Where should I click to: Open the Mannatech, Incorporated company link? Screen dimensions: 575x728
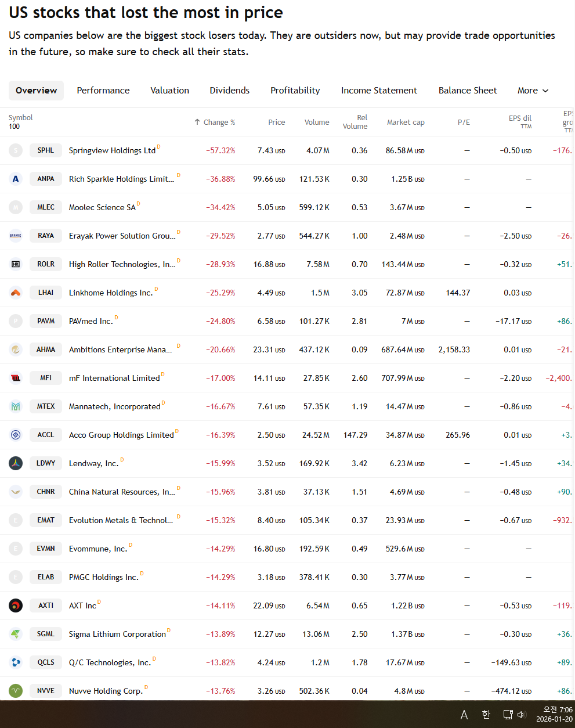114,406
